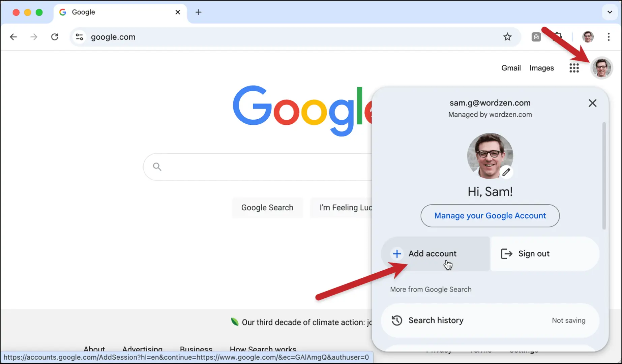Viewport: 622px width, 364px height.
Task: Click Manage your Google Account button
Action: [490, 216]
